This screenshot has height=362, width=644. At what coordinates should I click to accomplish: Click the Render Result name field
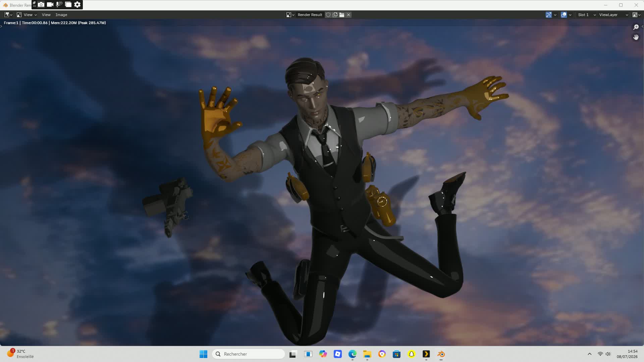(310, 15)
